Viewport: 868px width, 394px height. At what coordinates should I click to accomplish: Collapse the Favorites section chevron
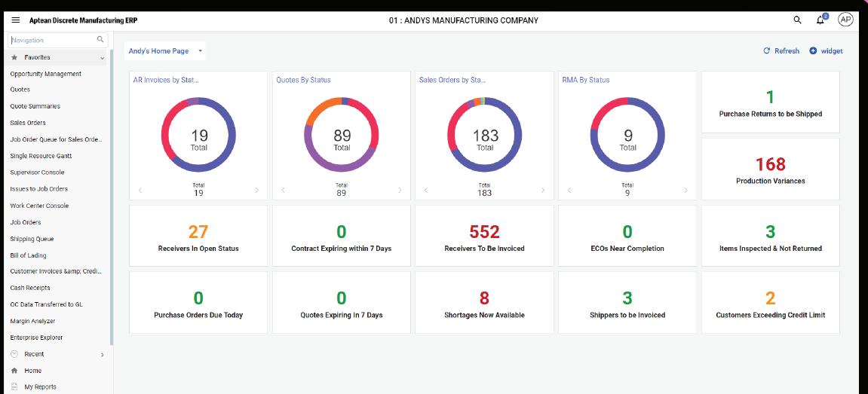coord(102,57)
